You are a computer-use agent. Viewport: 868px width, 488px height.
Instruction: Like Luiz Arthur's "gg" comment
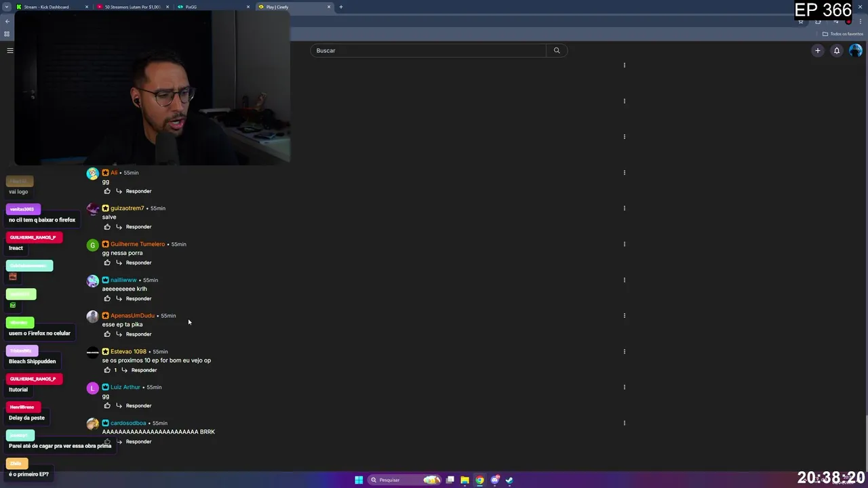[107, 405]
